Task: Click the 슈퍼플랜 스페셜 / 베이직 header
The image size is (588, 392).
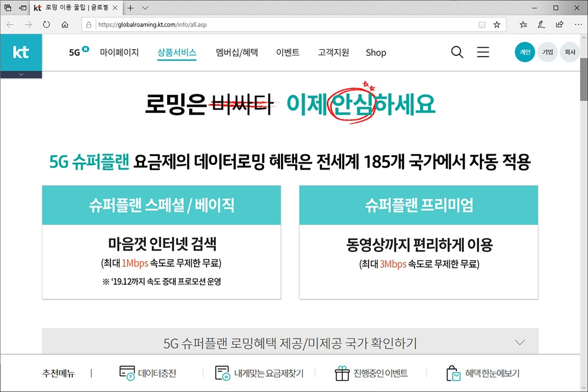Action: (162, 205)
